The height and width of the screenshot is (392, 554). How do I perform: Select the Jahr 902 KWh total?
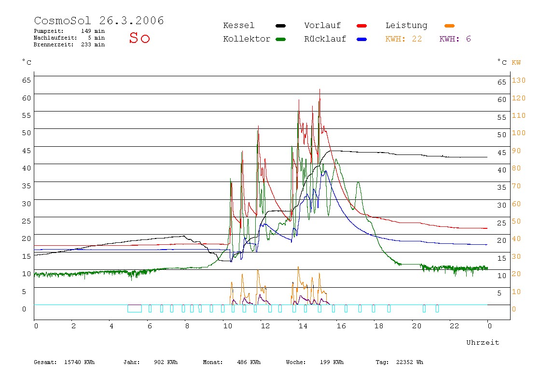[x=151, y=362]
